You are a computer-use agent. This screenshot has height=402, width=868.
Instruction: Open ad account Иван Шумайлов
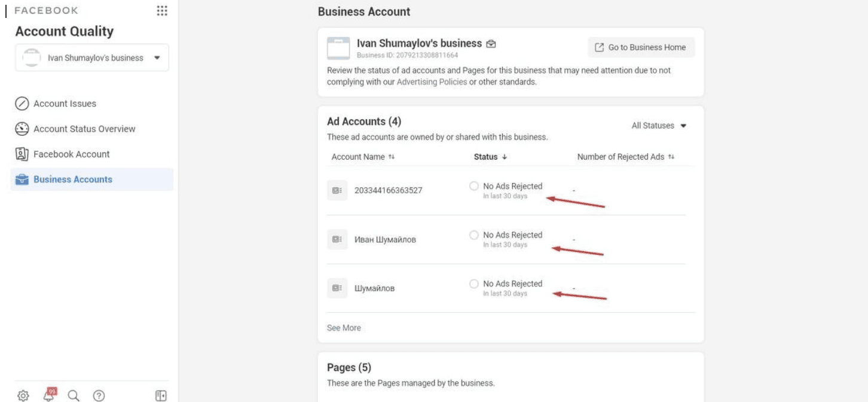click(385, 239)
